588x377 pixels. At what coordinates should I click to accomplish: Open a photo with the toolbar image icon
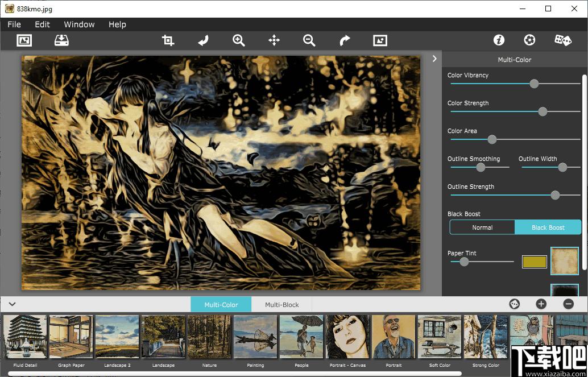pyautogui.click(x=24, y=40)
